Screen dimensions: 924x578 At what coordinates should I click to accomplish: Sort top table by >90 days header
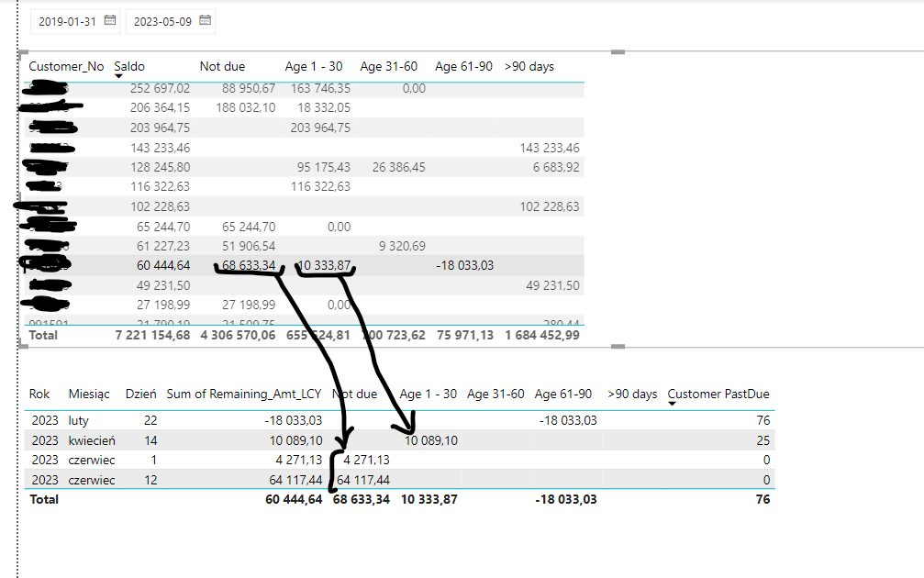point(529,66)
